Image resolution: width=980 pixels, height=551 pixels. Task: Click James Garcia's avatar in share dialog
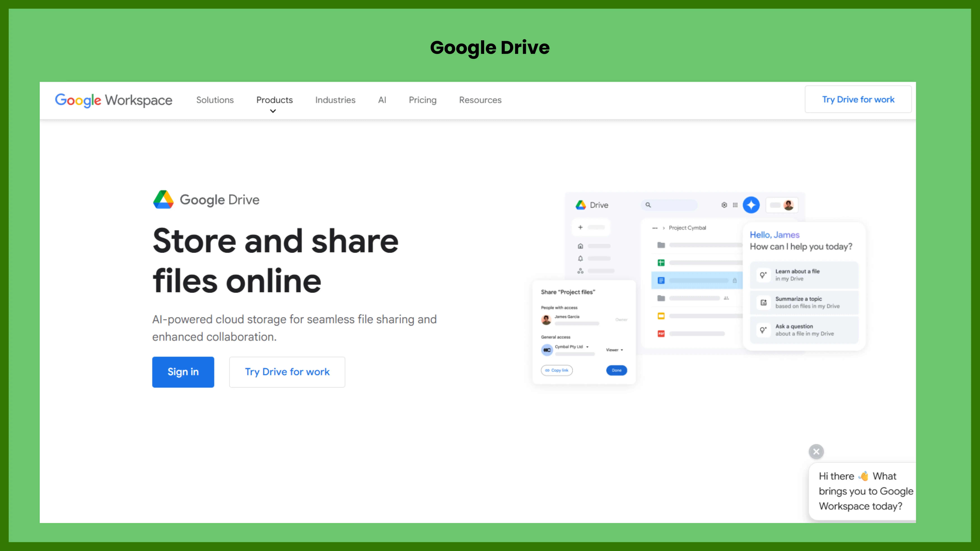(x=546, y=320)
